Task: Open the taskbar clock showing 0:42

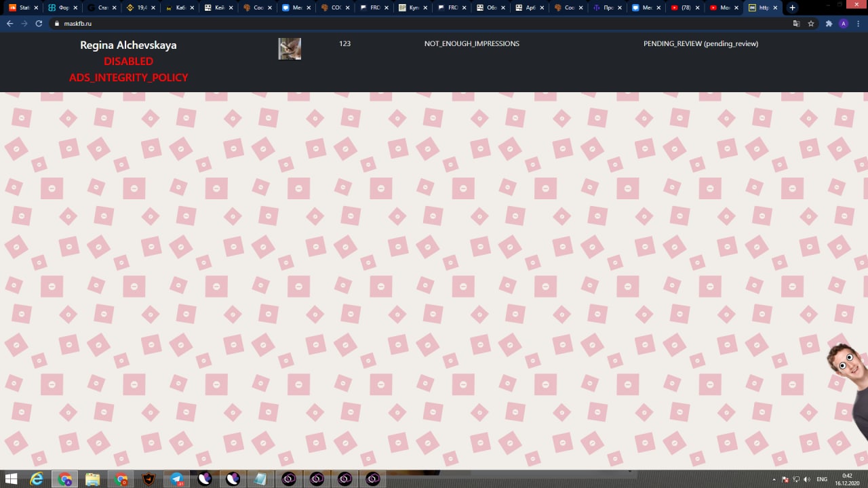Action: point(848,479)
